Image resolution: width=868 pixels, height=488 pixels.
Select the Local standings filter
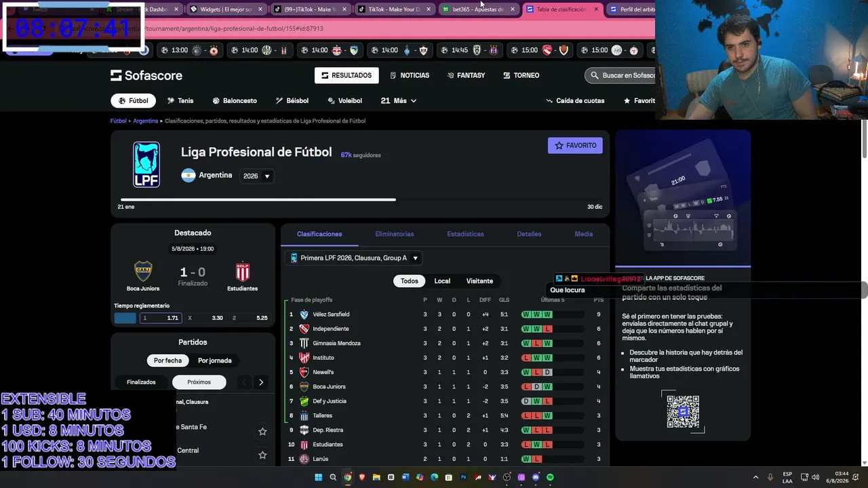[x=442, y=281]
